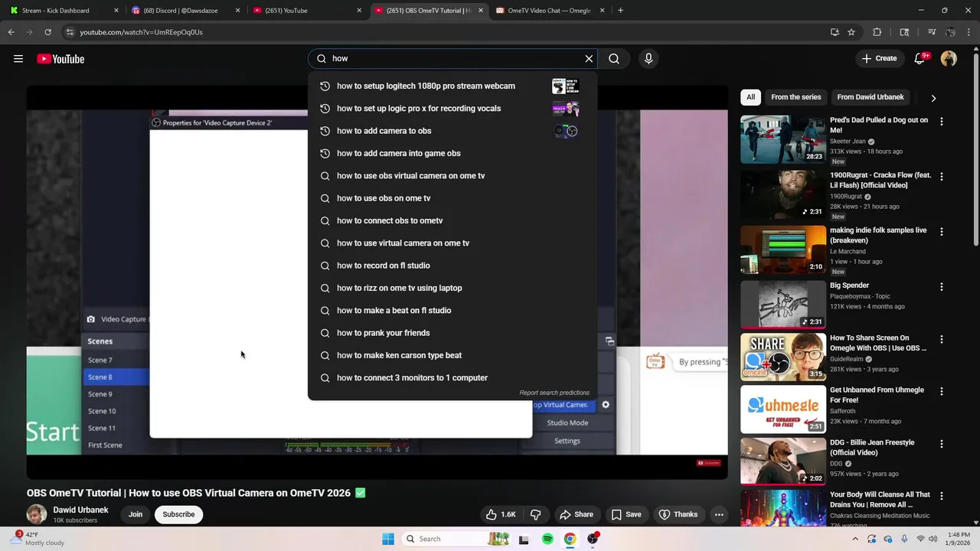
Task: Join Dawid Urbanek channel membership
Action: 136,514
